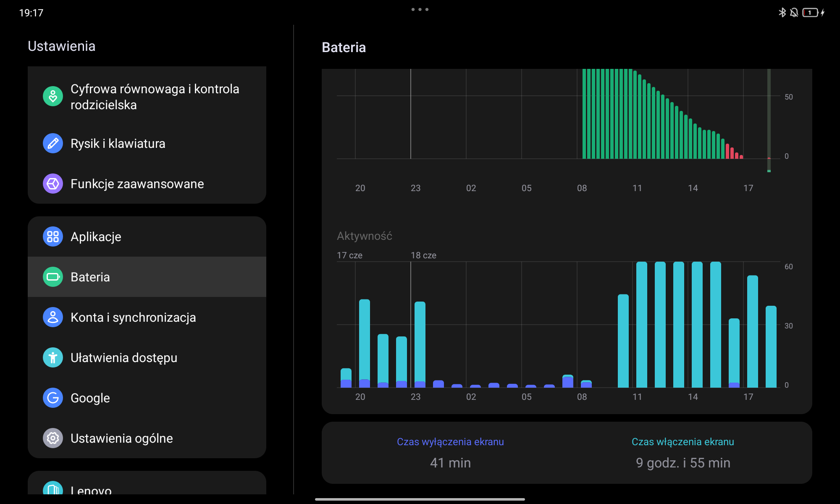
Task: Open Funkcje zaawansowane settings
Action: [x=147, y=184]
